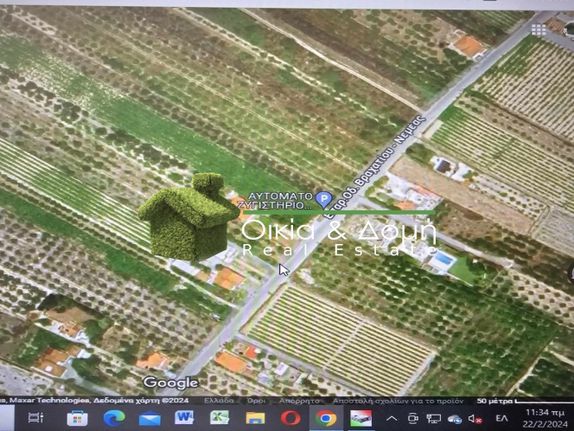Open the Google apps grid icon
This screenshot has width=574, height=431.
[539, 30]
